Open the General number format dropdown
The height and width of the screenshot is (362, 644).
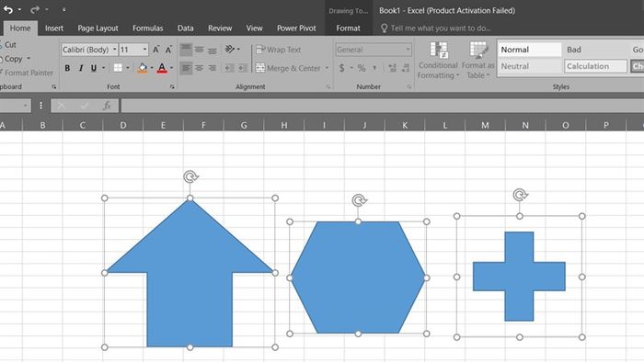pos(408,50)
